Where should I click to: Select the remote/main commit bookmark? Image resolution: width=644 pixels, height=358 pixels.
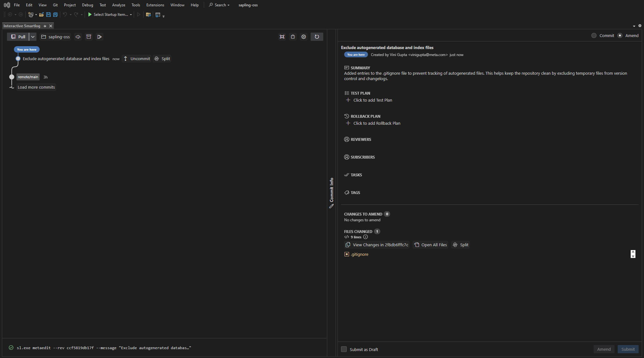[x=28, y=77]
